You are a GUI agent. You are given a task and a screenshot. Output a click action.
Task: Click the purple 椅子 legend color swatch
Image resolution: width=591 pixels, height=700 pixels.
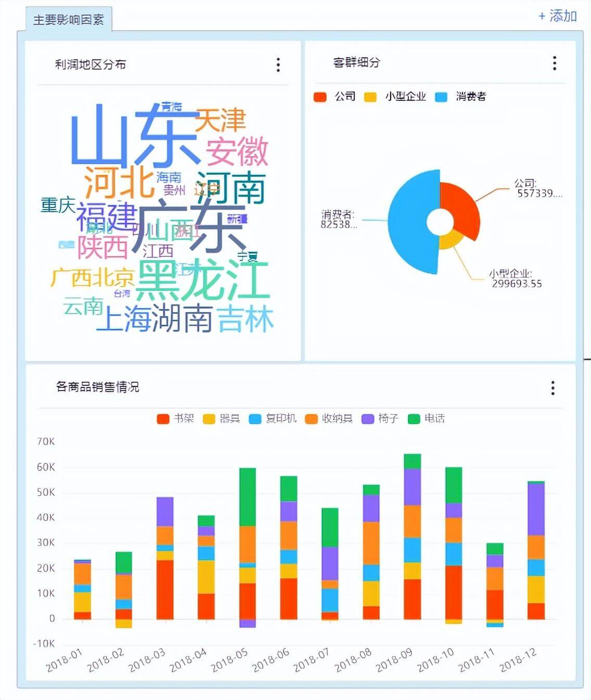tap(368, 419)
